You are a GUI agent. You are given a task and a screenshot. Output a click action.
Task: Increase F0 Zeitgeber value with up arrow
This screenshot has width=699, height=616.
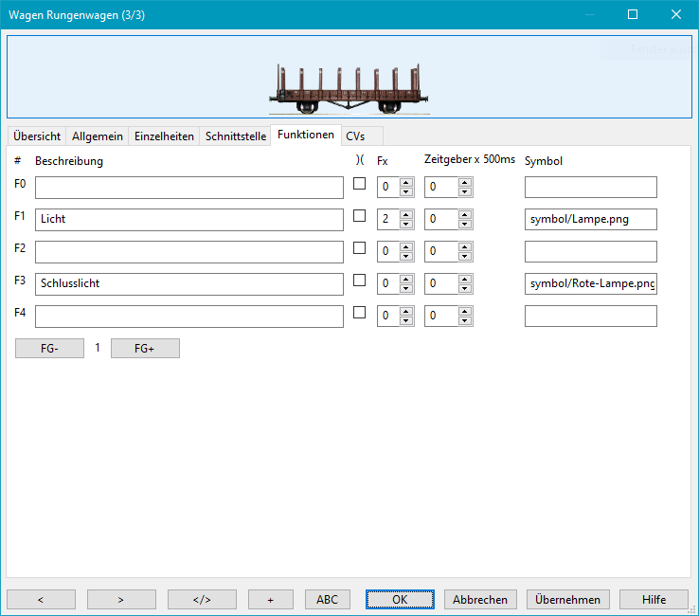click(464, 183)
